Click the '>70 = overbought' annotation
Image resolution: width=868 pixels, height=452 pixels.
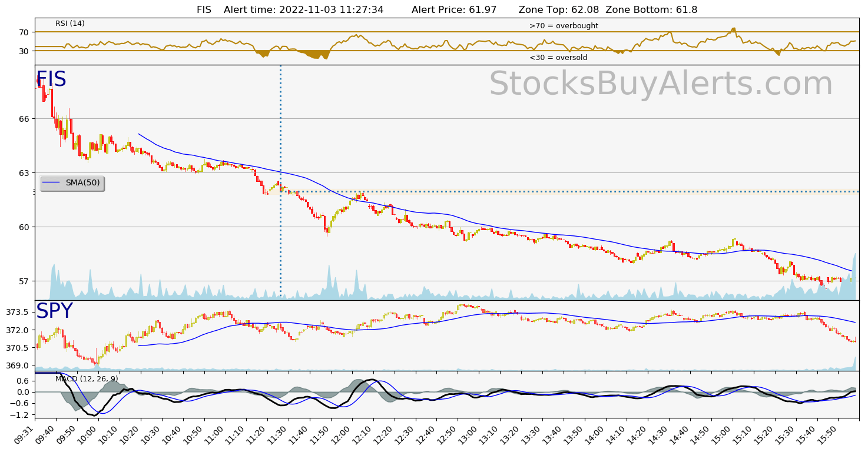pos(564,26)
